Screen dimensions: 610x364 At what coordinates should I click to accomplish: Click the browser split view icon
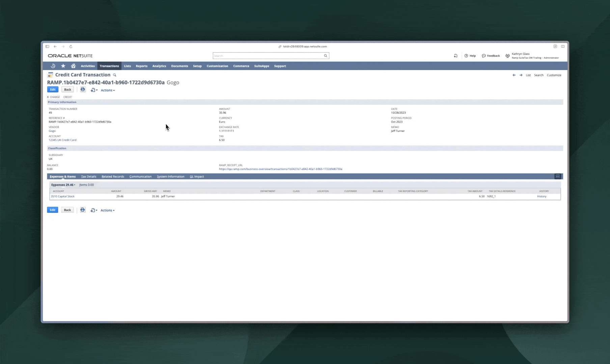pyautogui.click(x=563, y=47)
